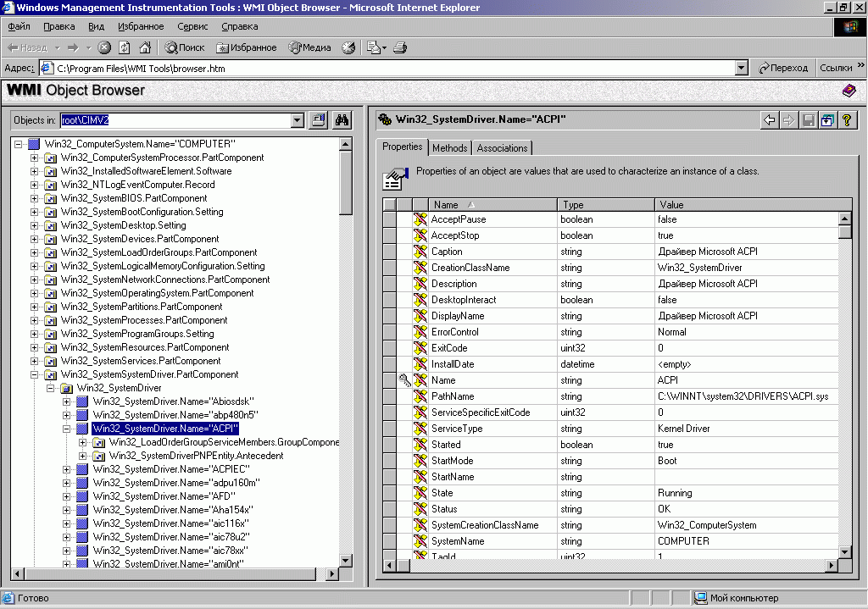Expand Win32_SystemProcesses.PartComponent node

click(34, 320)
